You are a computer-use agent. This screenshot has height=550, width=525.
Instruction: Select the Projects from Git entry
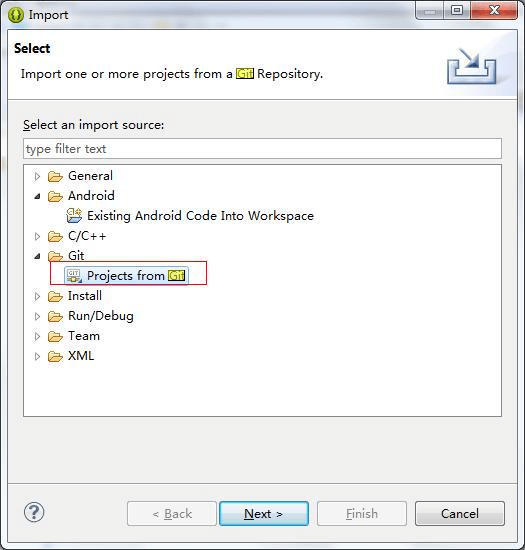(136, 276)
